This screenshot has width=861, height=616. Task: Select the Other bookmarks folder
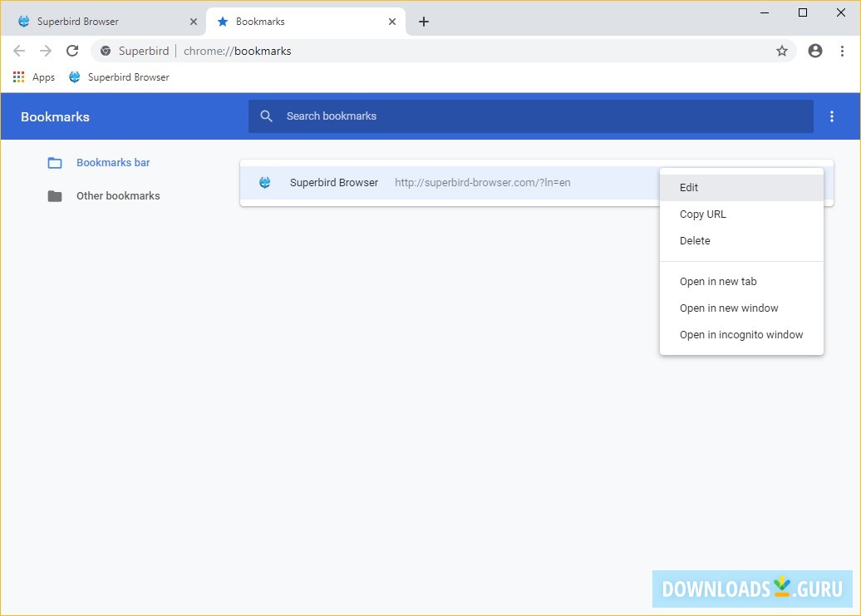[117, 196]
